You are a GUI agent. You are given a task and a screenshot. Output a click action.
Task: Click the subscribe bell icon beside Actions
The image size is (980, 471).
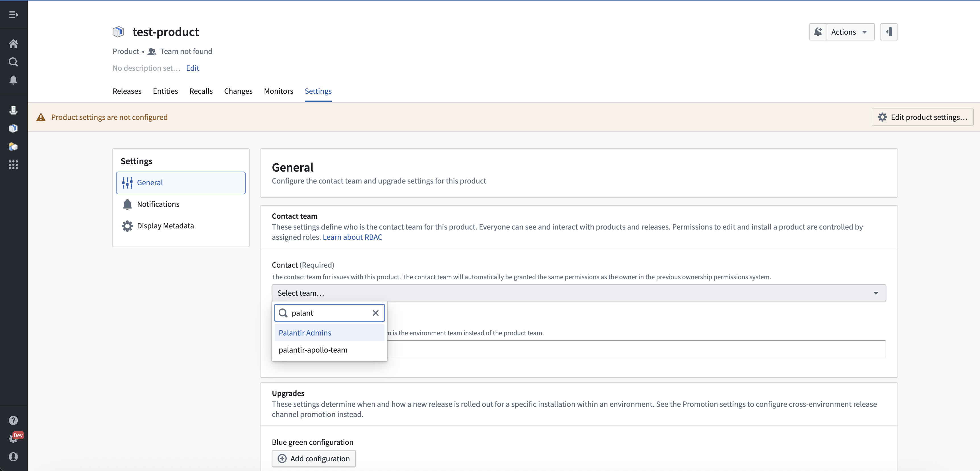pos(818,32)
